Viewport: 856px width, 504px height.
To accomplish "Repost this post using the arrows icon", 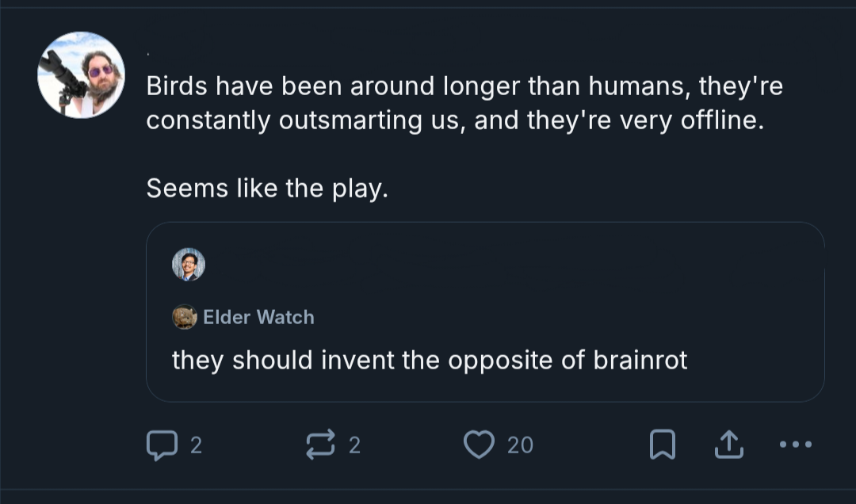I will 320,445.
